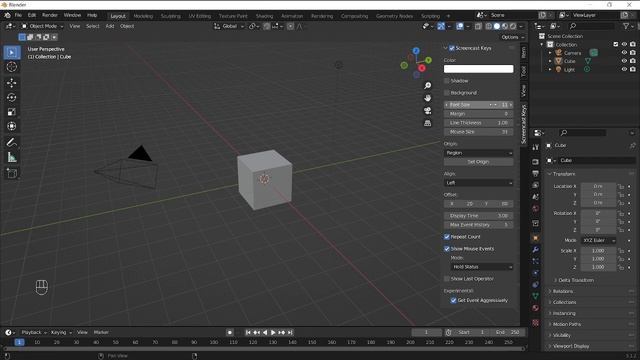Adjust the Font Size slider field

pos(478,105)
